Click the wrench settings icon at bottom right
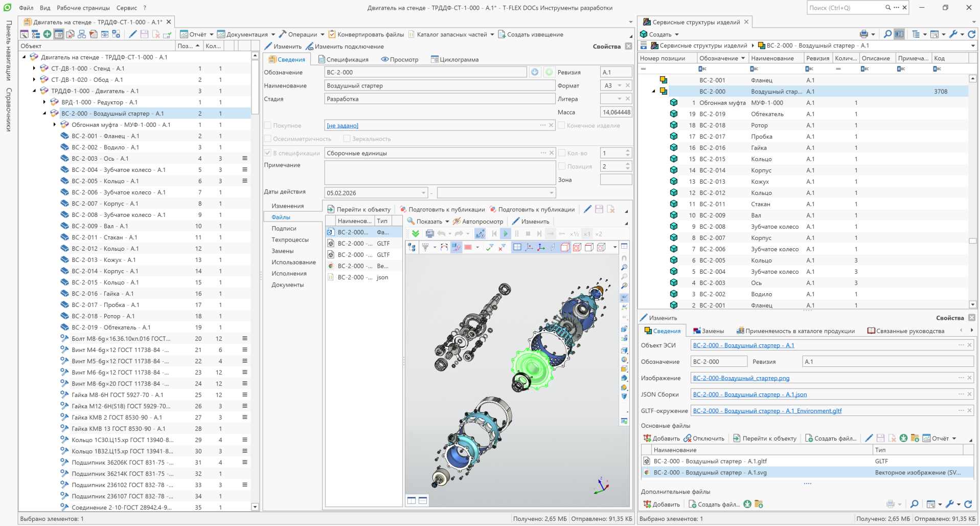 950,504
